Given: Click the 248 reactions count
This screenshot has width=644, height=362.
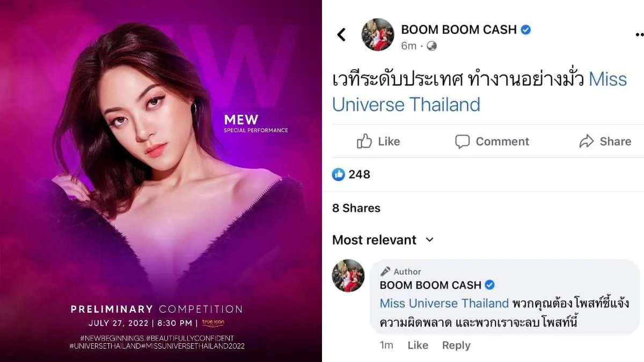Looking at the screenshot, I should (x=359, y=174).
